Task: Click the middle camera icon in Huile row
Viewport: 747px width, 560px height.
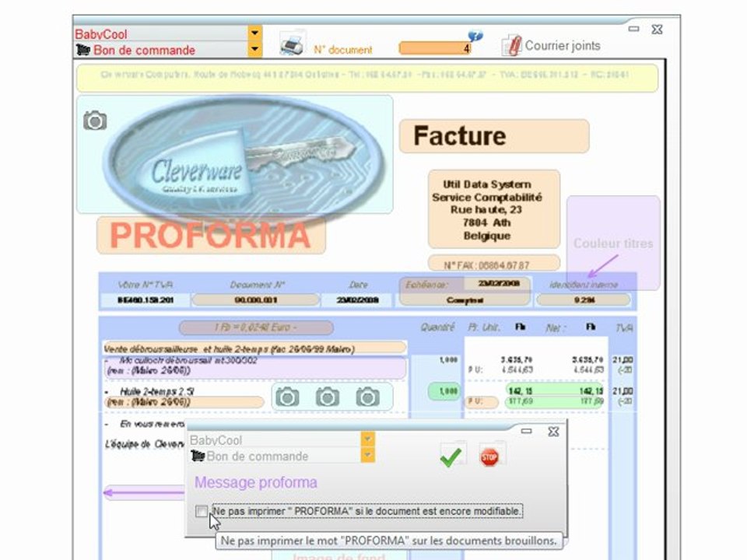Action: pyautogui.click(x=328, y=397)
